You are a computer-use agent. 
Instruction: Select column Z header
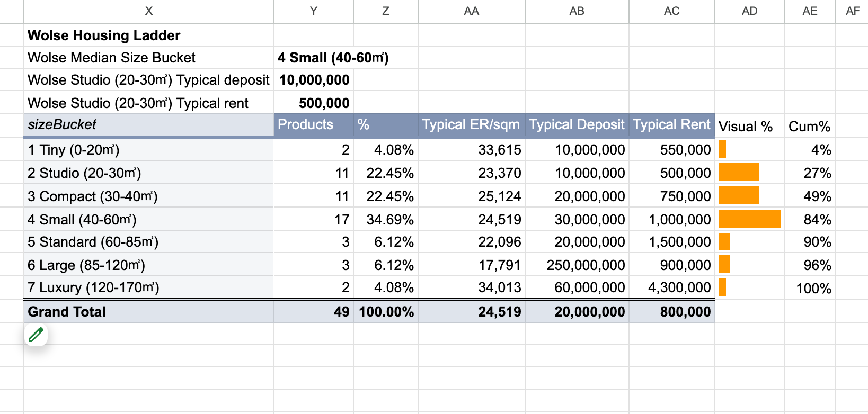tap(386, 11)
